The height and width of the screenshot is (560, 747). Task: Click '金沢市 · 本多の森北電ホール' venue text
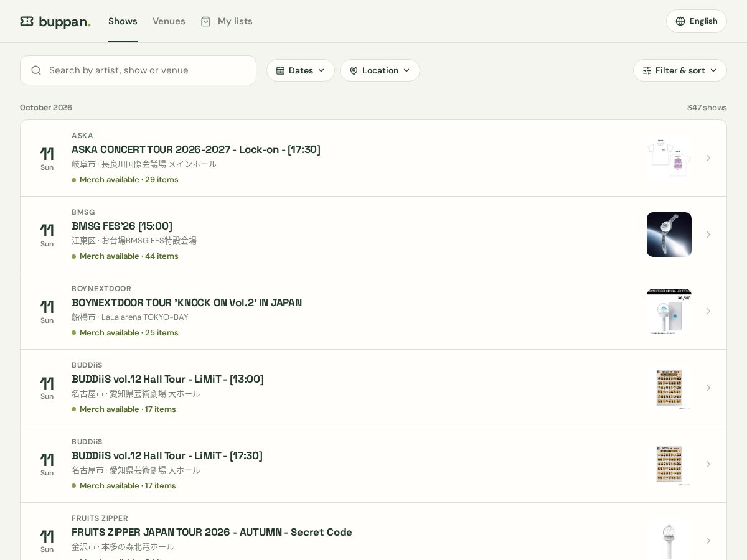[123, 547]
